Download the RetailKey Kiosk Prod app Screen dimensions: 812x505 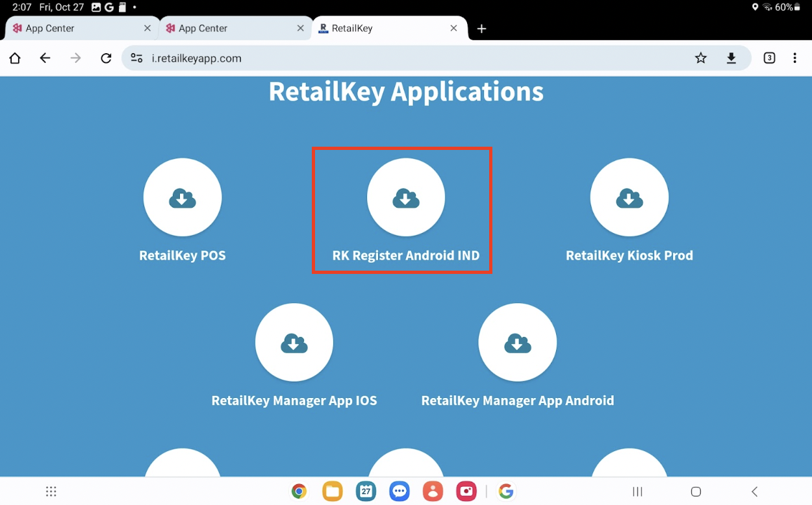(629, 197)
